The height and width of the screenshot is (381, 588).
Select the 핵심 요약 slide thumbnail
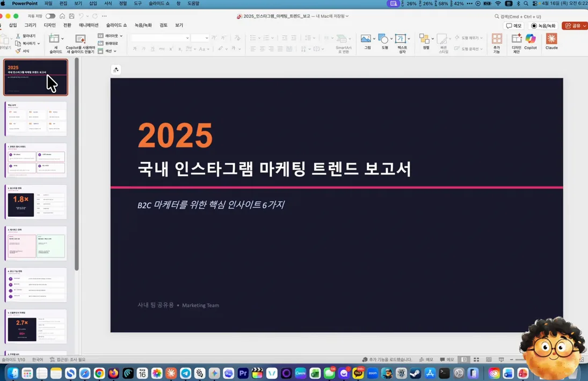pyautogui.click(x=36, y=119)
